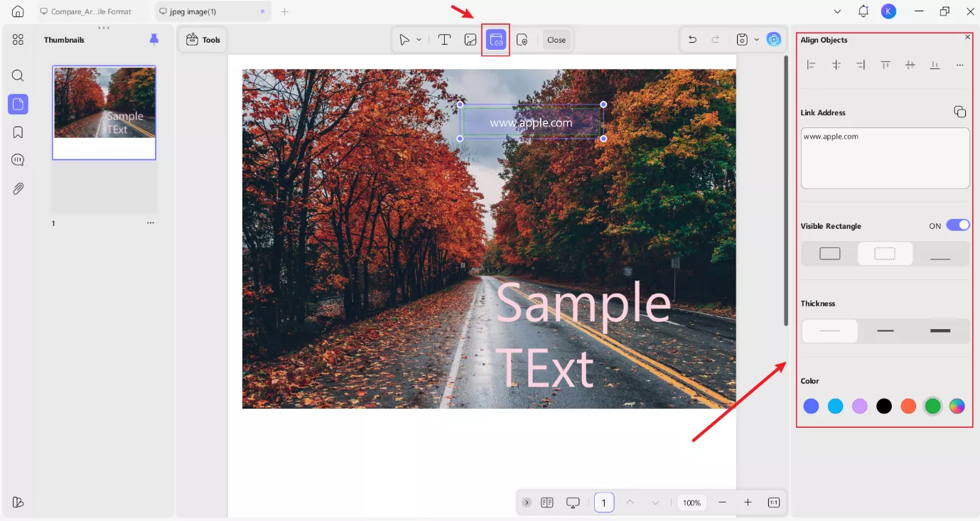The height and width of the screenshot is (521, 980).
Task: Expand the select tool dropdown arrow
Action: click(419, 40)
